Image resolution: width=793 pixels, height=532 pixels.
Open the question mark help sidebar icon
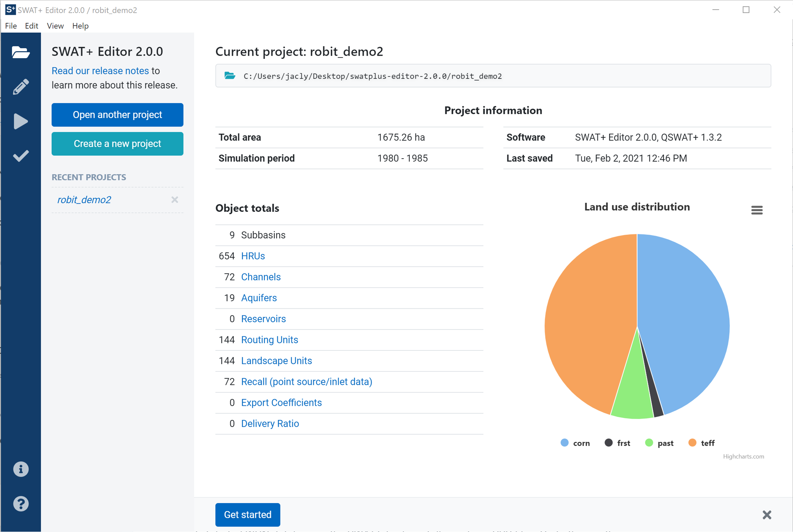[21, 504]
